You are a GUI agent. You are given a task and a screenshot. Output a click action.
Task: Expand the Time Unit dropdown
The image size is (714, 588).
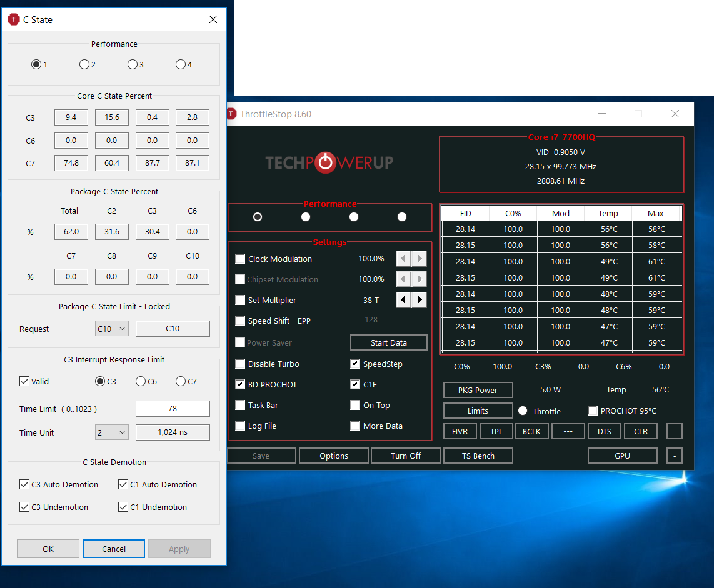coord(112,432)
